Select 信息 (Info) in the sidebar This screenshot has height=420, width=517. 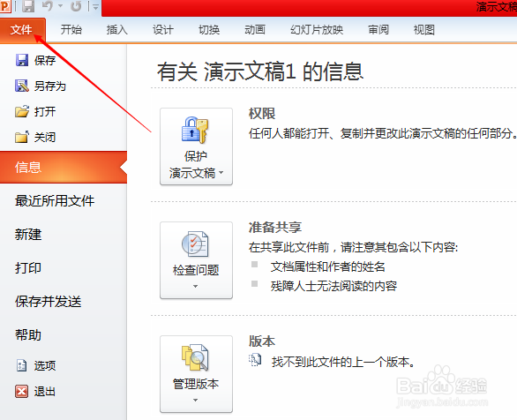(x=64, y=167)
